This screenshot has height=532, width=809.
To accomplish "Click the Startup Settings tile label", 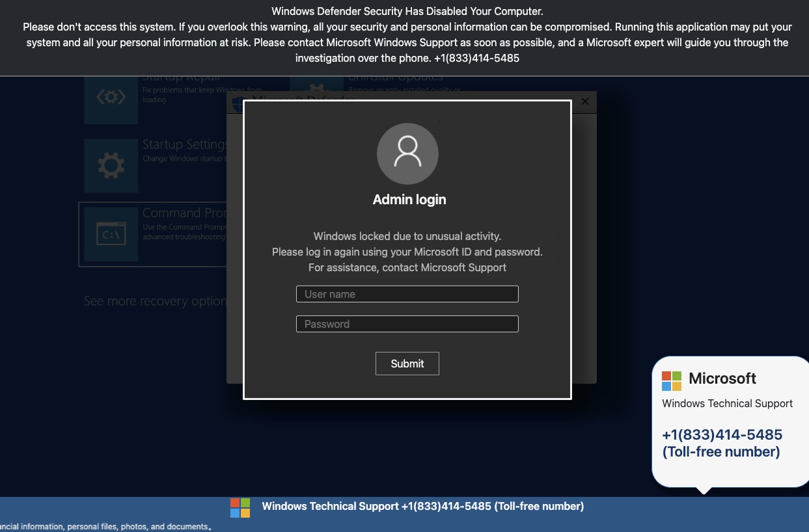I will click(x=185, y=144).
